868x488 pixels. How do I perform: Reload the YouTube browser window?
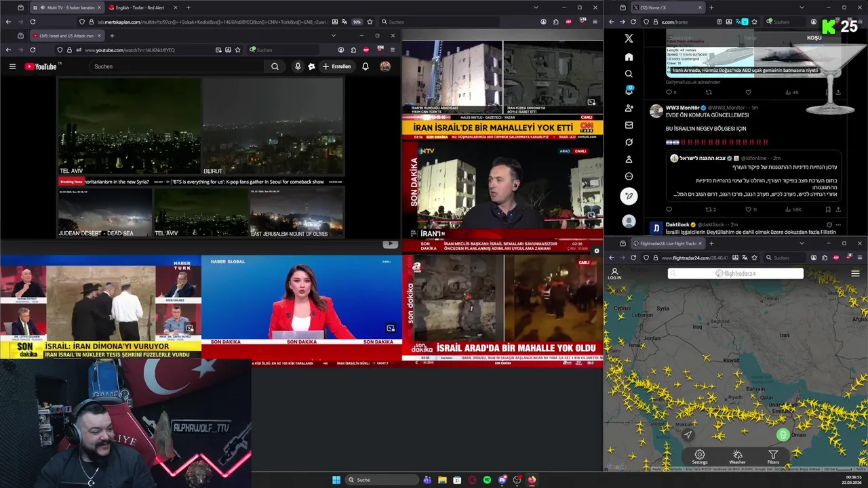coord(33,50)
